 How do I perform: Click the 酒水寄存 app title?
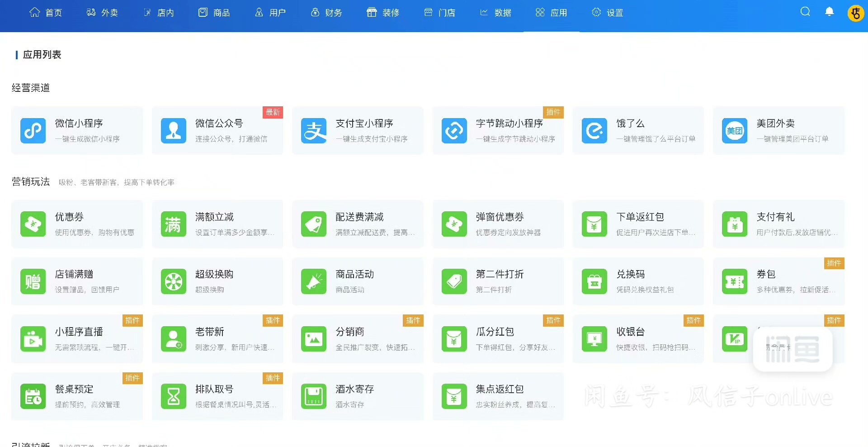point(354,389)
